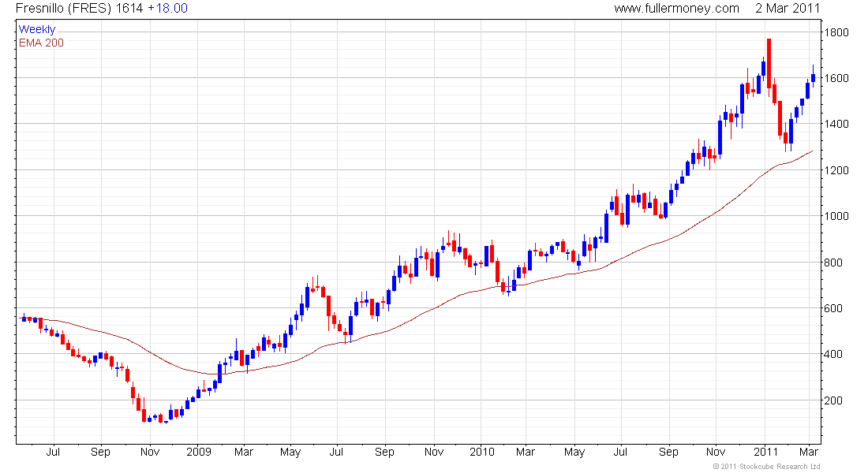Click the 1400 price axis label
The height and width of the screenshot is (473, 868).
[836, 124]
